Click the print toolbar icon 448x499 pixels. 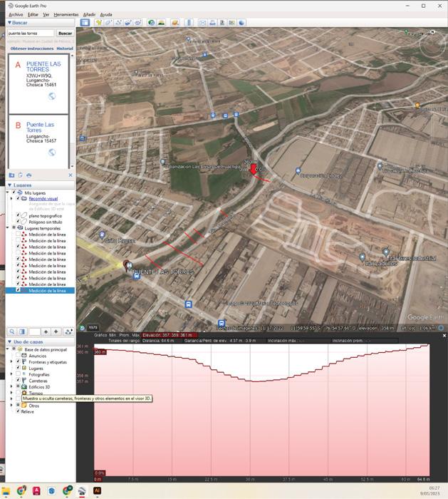point(212,23)
